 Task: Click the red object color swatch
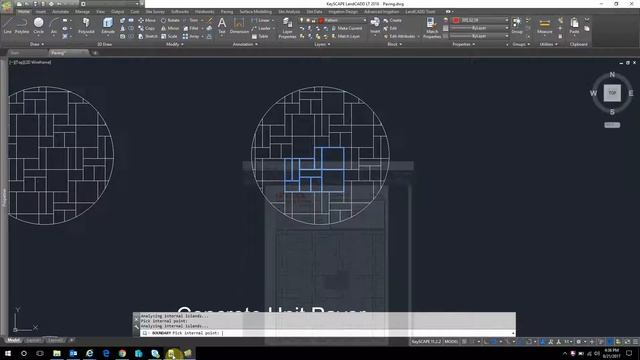point(456,20)
